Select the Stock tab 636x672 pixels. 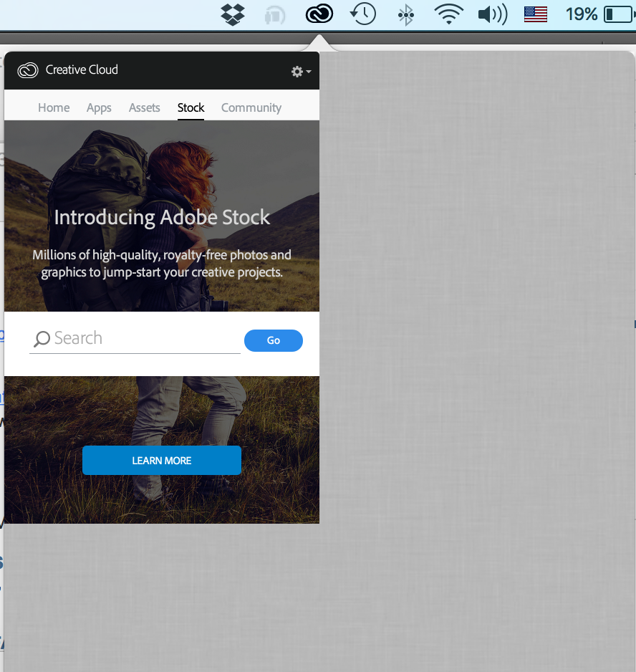pos(191,107)
